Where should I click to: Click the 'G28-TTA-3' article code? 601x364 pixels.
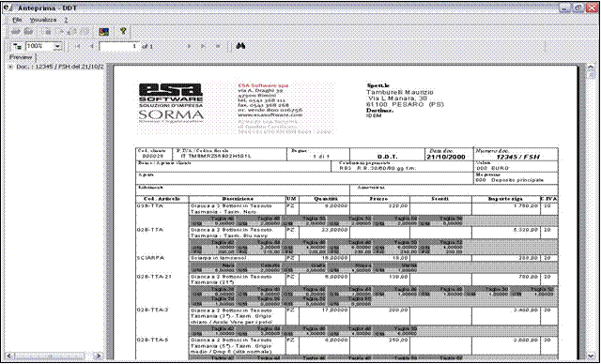(152, 310)
